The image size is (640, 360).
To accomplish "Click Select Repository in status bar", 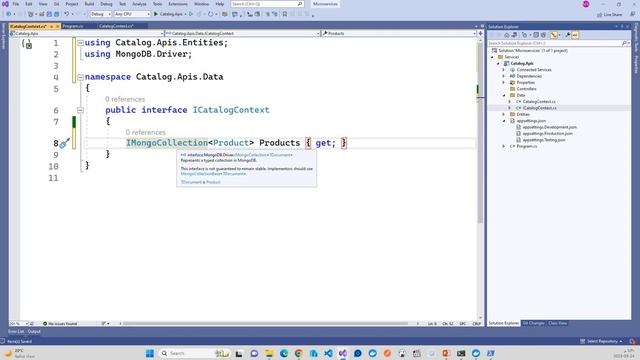I will point(602,341).
